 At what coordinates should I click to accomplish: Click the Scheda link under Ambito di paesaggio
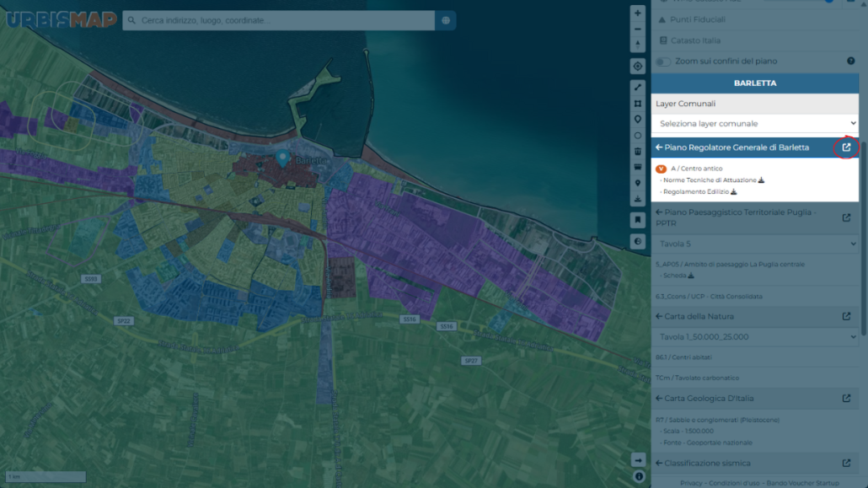click(674, 276)
